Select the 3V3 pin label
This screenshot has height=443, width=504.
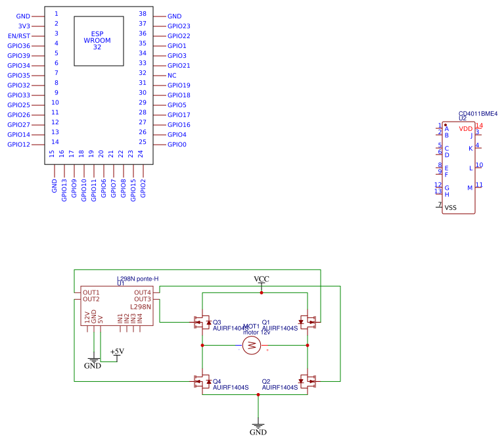pyautogui.click(x=24, y=26)
